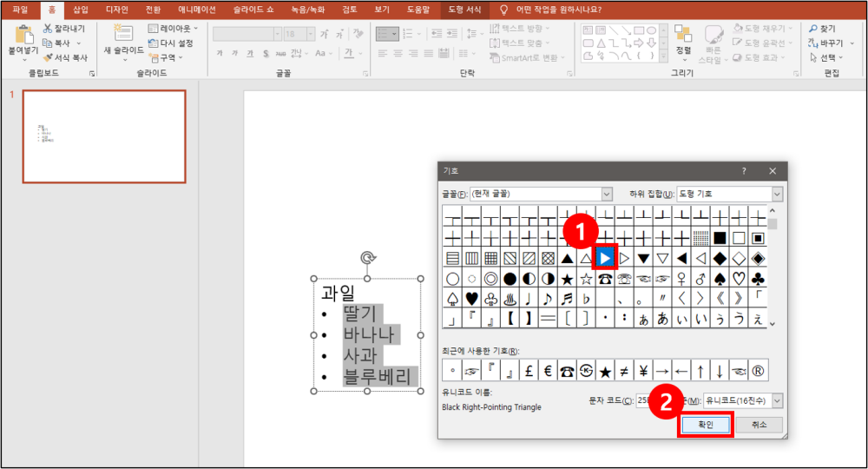Select the black left-pointing triangle symbol
The height and width of the screenshot is (469, 868).
click(x=681, y=258)
